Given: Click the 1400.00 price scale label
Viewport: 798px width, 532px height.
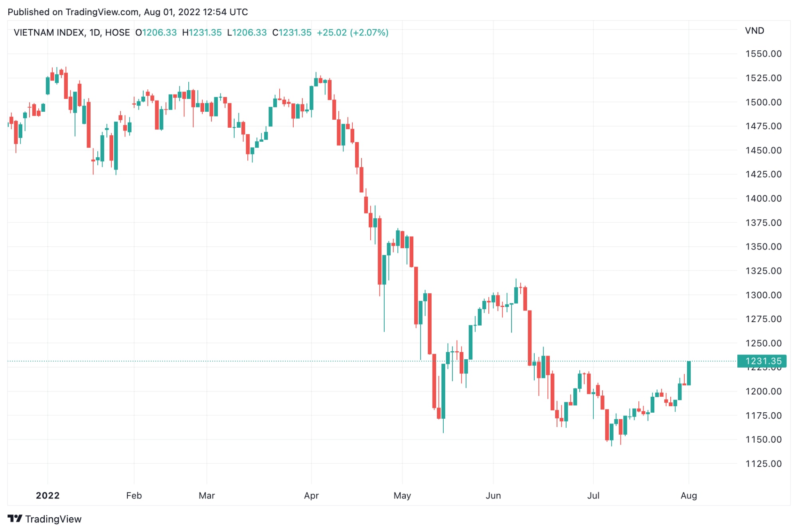Looking at the screenshot, I should pos(763,198).
